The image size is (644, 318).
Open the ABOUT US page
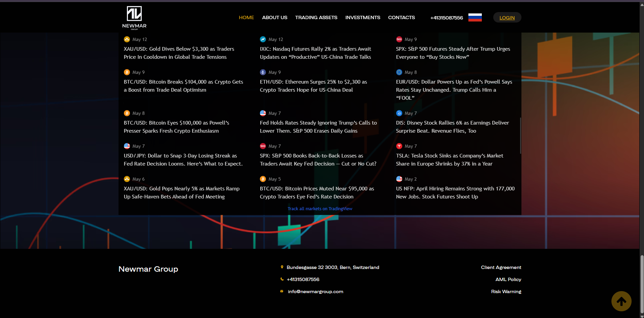point(275,17)
